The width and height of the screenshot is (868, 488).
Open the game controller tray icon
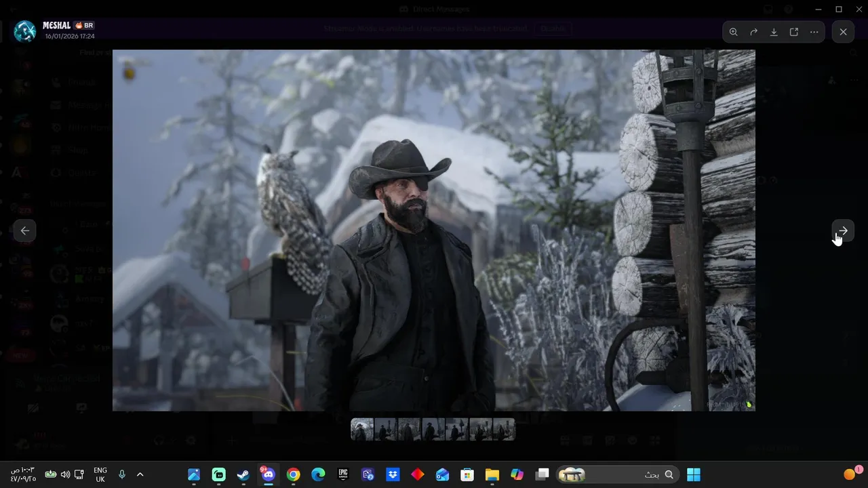click(51, 474)
